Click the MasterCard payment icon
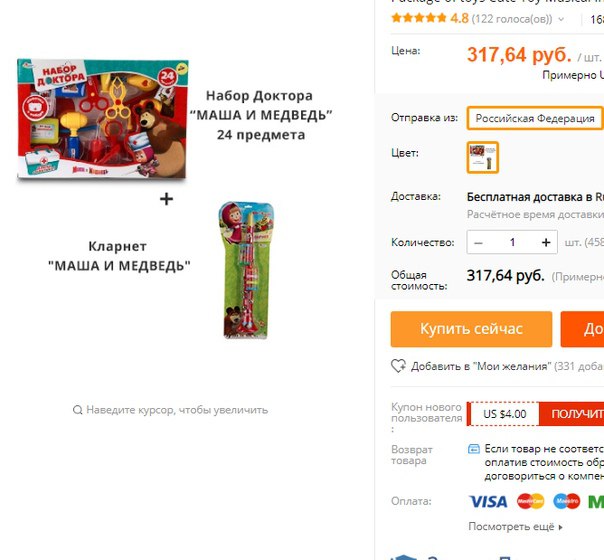The width and height of the screenshot is (604, 560). coord(530,501)
